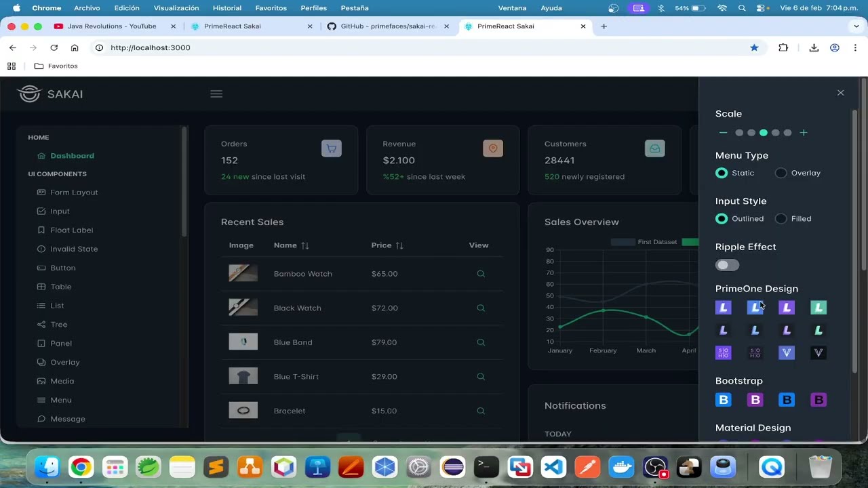Select Static menu type

tap(722, 173)
